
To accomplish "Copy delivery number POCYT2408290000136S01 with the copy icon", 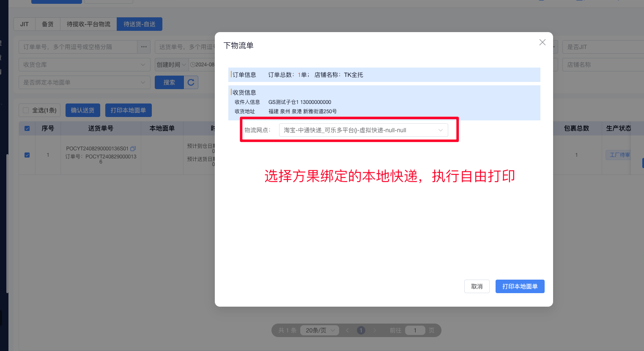I will [x=133, y=149].
